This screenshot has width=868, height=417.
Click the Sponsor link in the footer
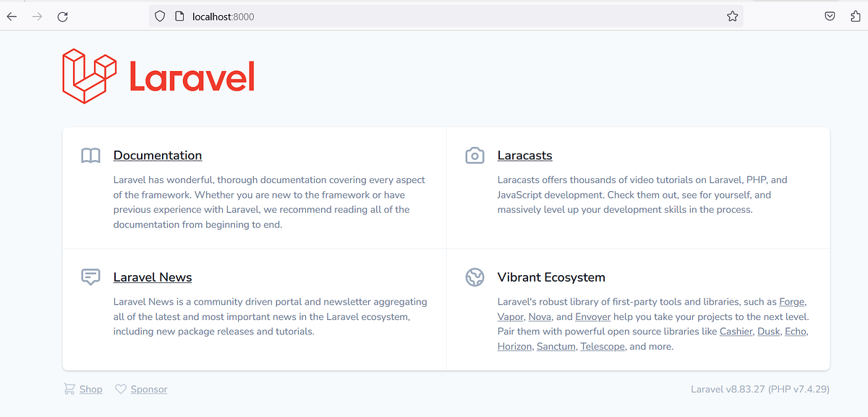148,389
